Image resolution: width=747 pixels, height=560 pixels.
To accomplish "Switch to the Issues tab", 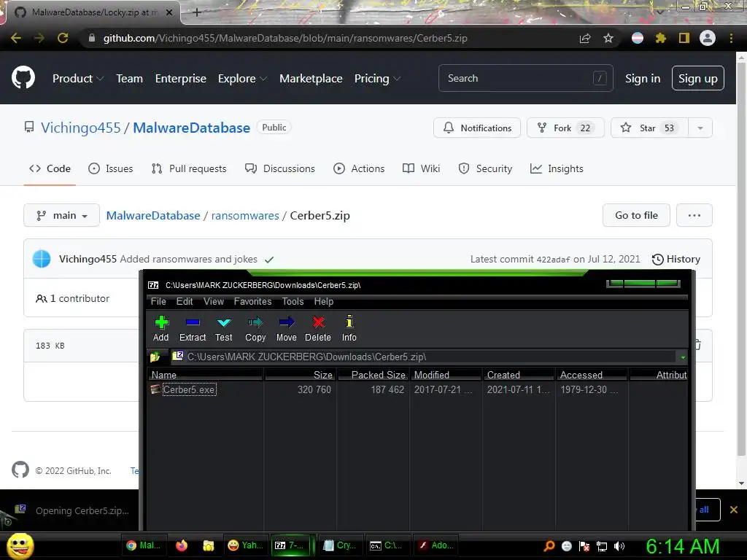I will [x=111, y=168].
